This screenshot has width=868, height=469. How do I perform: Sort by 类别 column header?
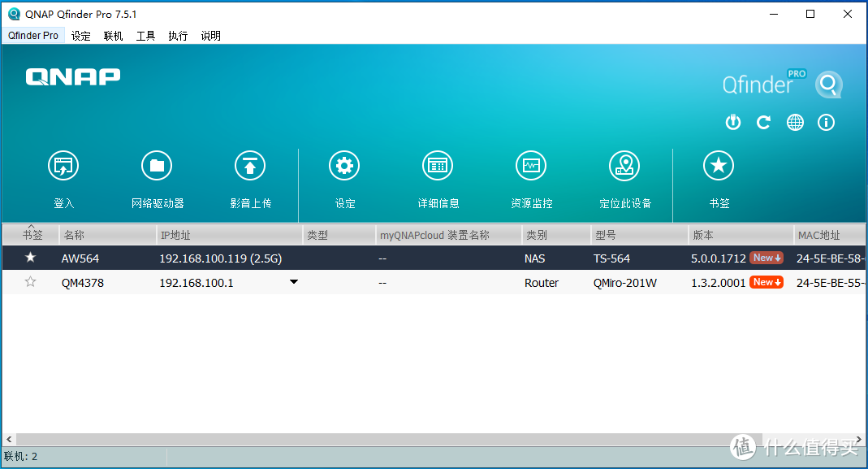pos(555,235)
